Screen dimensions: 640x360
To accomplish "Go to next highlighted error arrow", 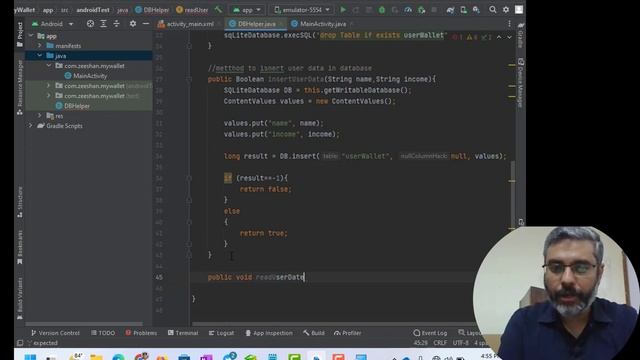I will coord(509,37).
